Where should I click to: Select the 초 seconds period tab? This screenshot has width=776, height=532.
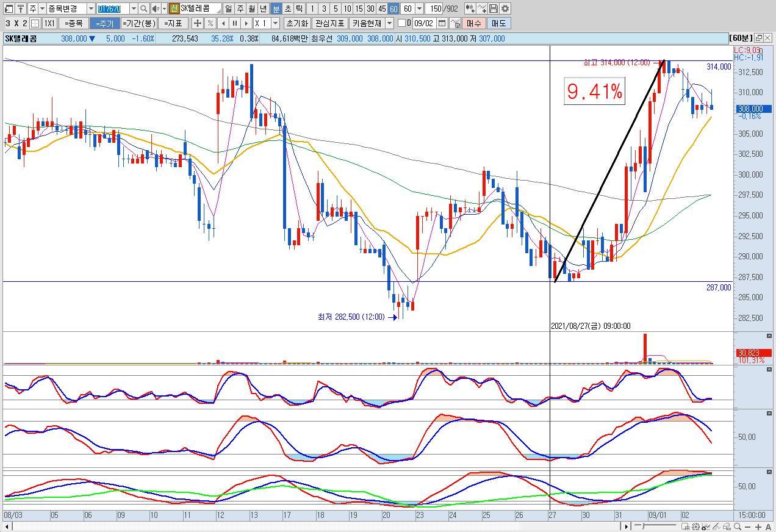(x=287, y=9)
